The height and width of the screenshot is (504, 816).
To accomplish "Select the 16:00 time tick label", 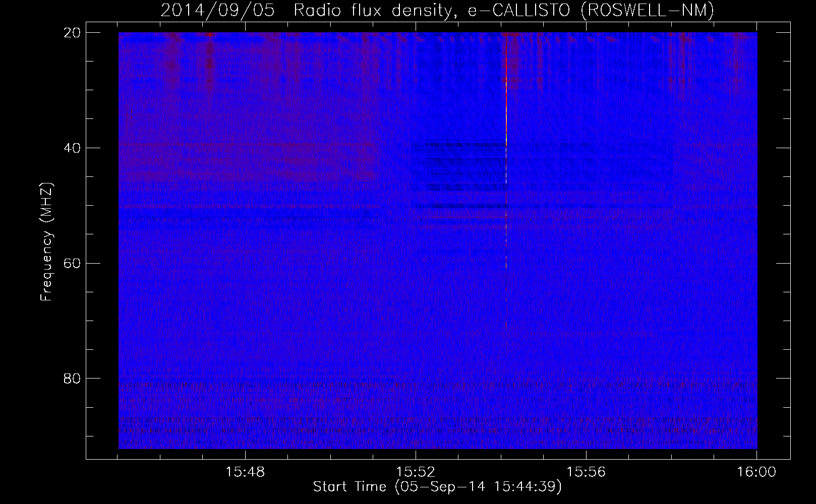I will [756, 472].
